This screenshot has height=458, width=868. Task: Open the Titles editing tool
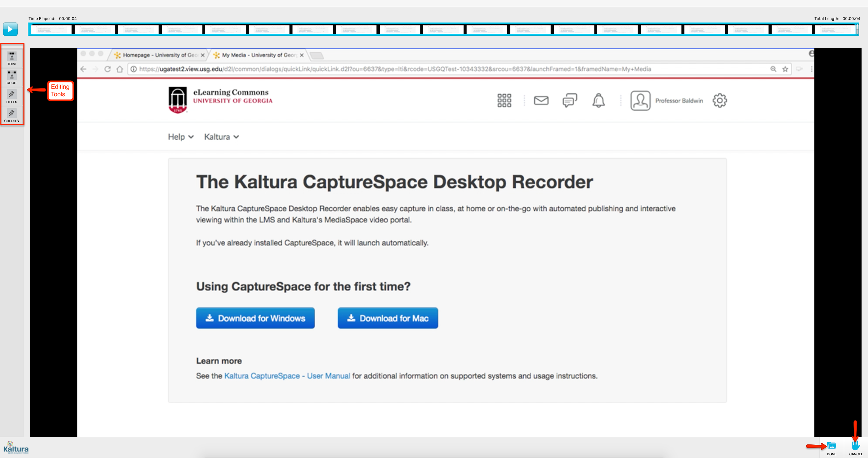point(12,96)
